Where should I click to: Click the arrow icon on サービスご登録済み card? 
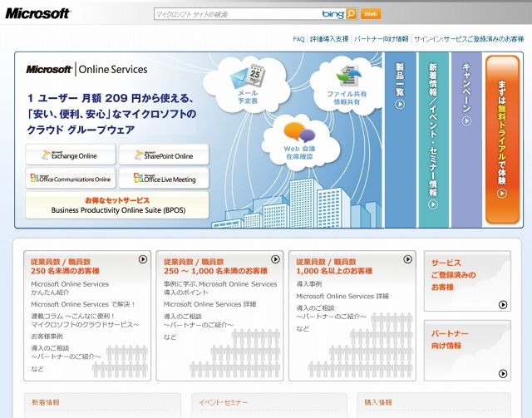point(503,305)
